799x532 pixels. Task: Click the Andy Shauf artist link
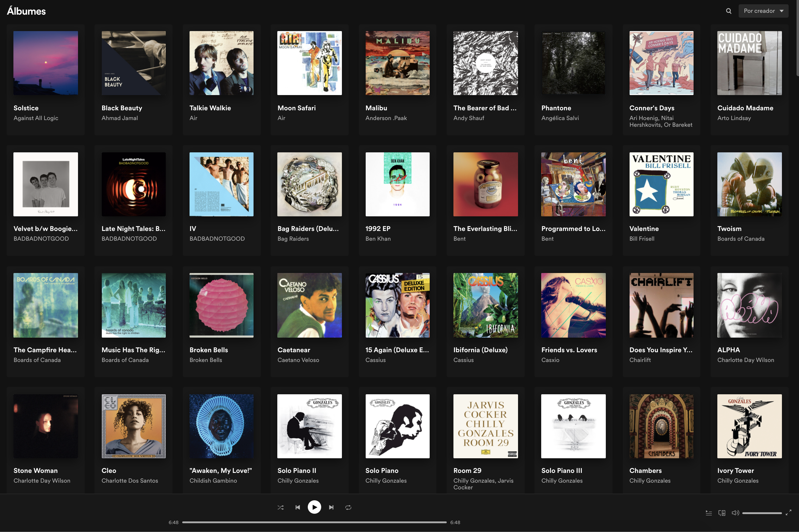click(469, 118)
